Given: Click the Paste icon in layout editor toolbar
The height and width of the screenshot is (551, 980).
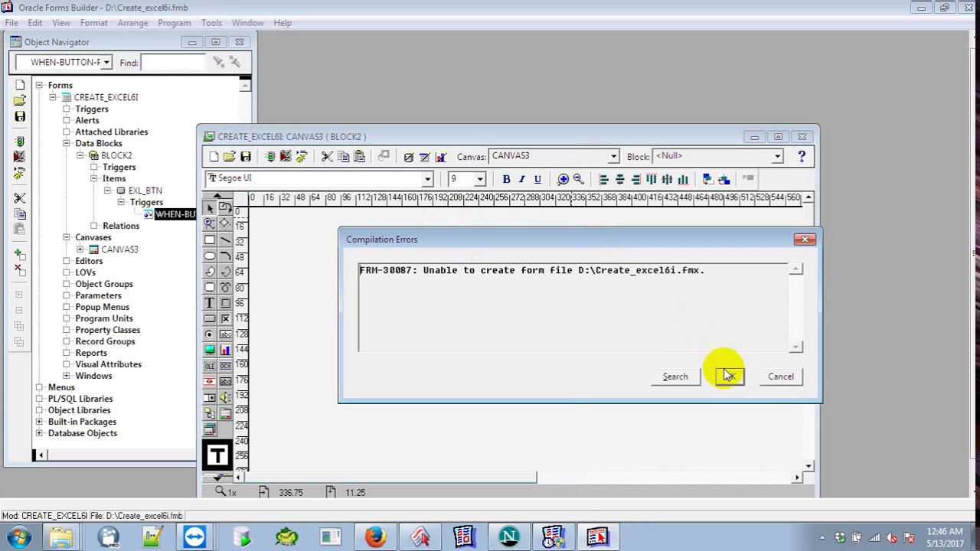Looking at the screenshot, I should coord(359,157).
